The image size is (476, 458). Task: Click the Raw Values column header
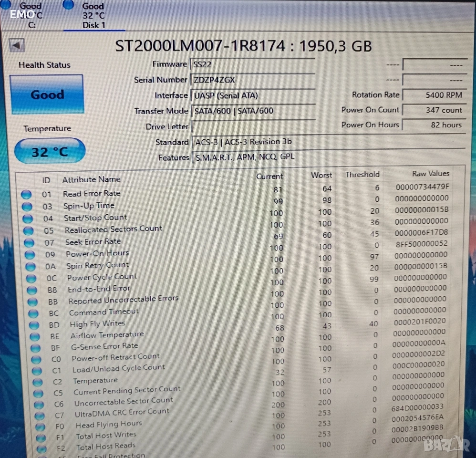(x=431, y=174)
